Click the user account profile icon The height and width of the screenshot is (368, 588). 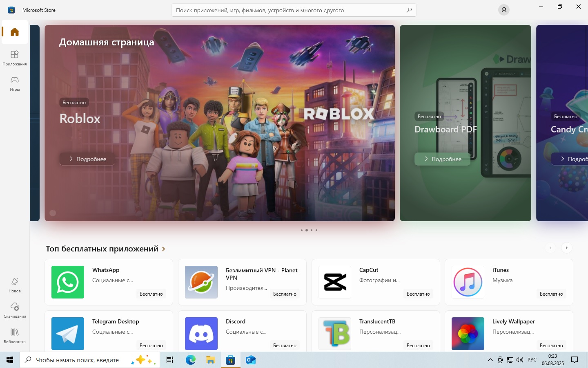click(x=504, y=10)
